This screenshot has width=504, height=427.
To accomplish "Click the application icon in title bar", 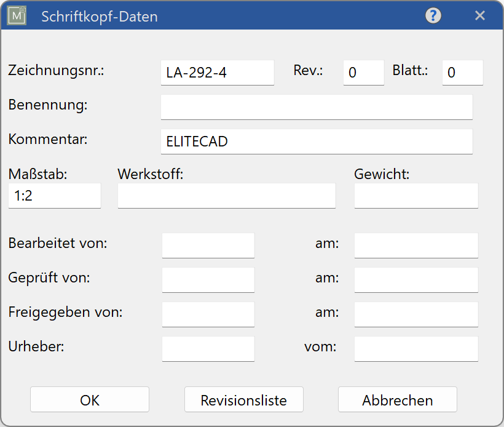I will tap(17, 16).
